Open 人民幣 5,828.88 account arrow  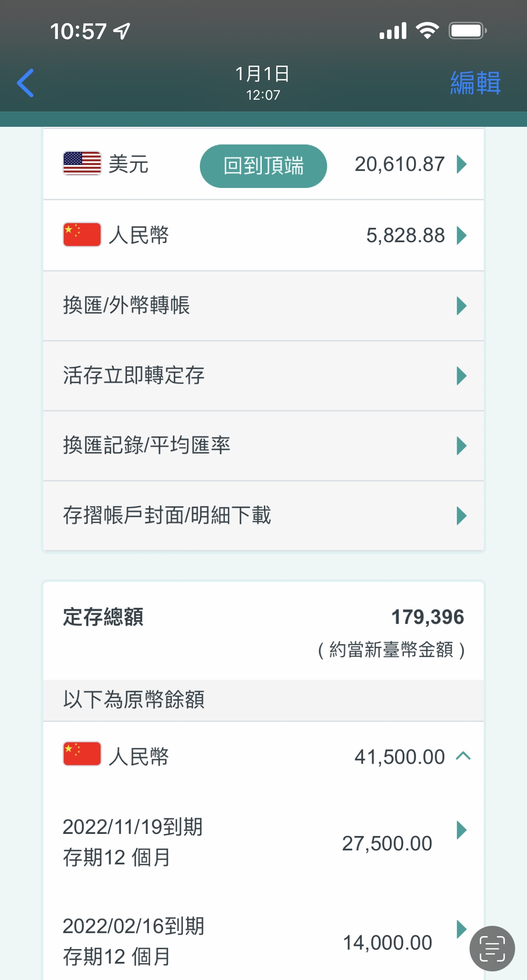(462, 236)
